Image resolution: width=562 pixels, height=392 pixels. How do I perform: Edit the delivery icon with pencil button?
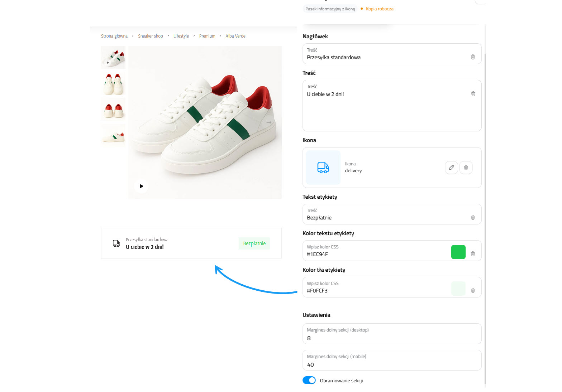click(x=451, y=168)
